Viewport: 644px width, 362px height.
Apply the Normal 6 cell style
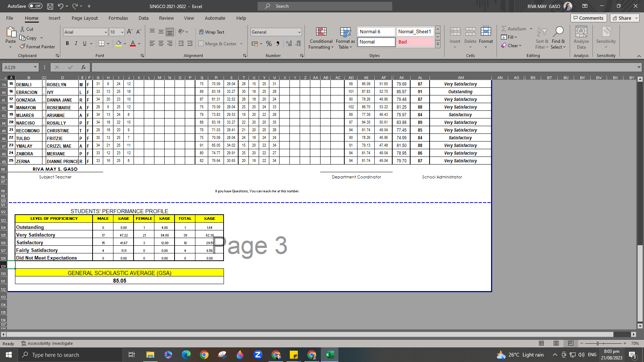point(376,32)
